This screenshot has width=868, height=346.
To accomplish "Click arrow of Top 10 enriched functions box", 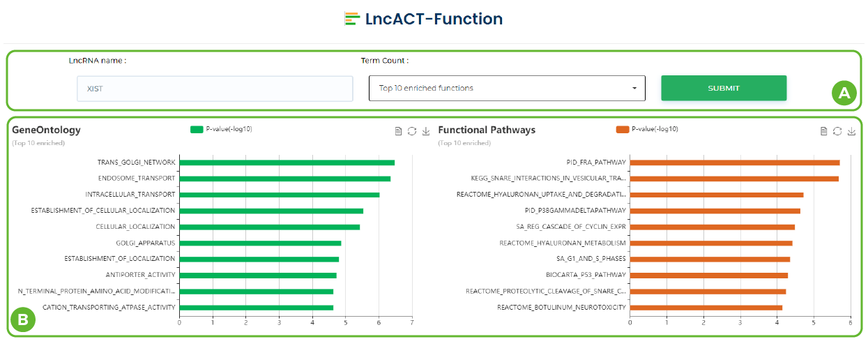I will [x=634, y=89].
